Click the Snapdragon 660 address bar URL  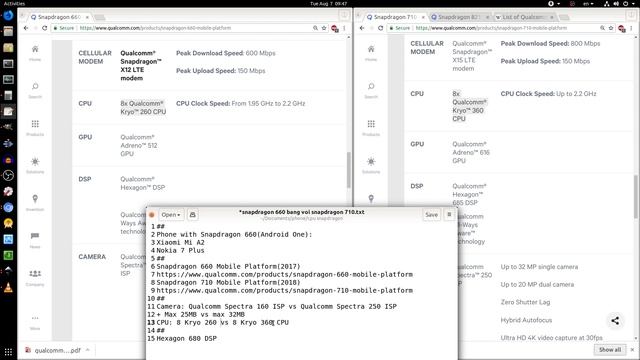(156, 28)
